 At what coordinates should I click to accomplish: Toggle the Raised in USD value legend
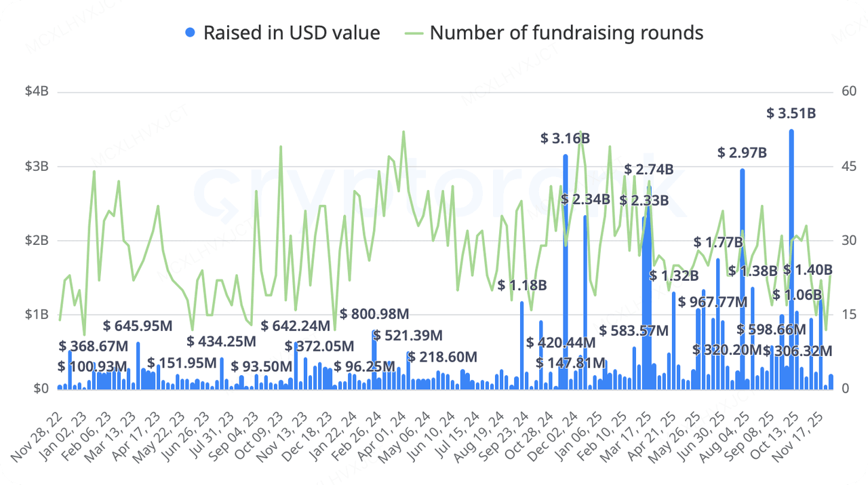pyautogui.click(x=283, y=33)
